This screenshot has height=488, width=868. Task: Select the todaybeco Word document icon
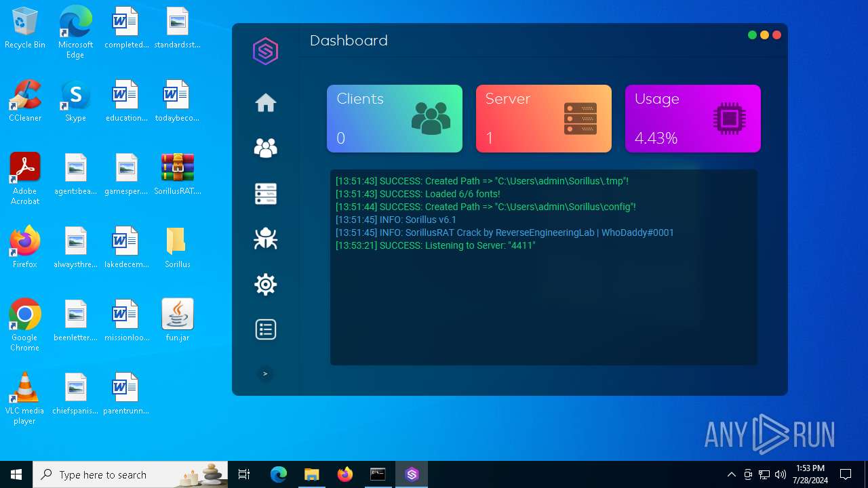tap(178, 102)
